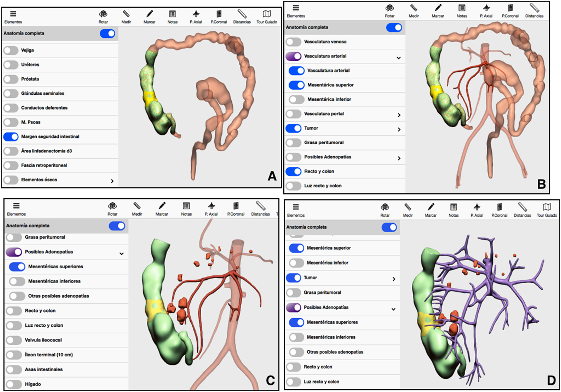This screenshot has height=392, width=561.
Task: Turn on Vasculatura venosa toggle
Action: point(294,42)
